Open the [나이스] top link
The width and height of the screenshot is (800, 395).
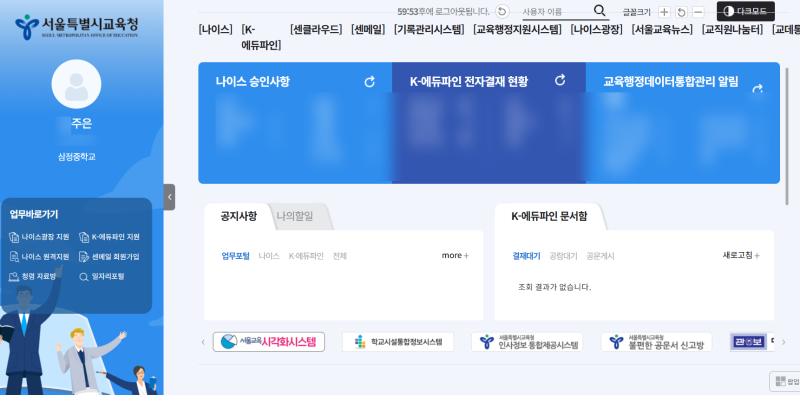(x=215, y=30)
